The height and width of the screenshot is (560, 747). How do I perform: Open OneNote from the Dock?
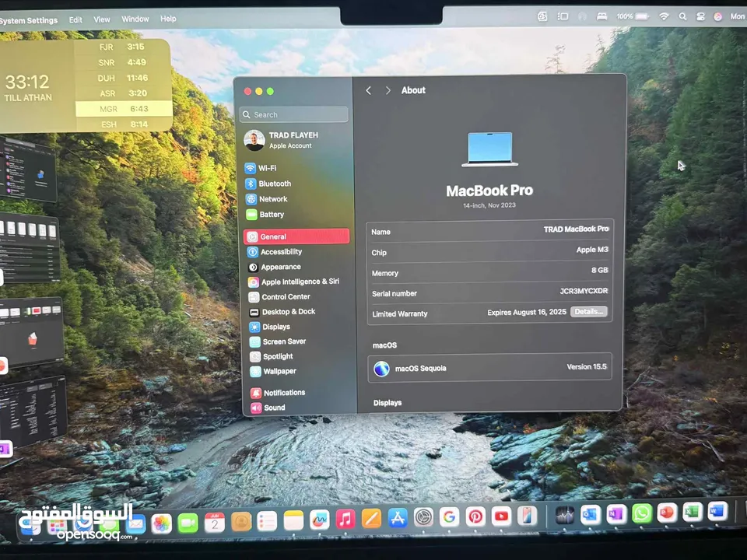(x=616, y=514)
